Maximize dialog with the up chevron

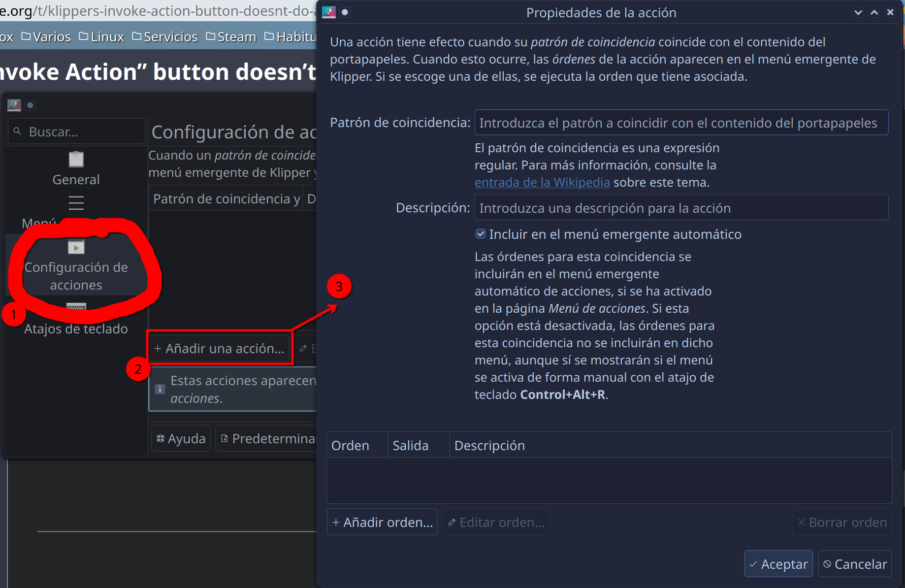point(874,12)
